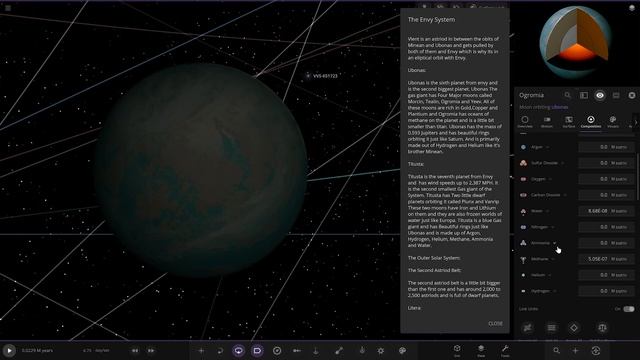Click the balance scales icon below Link Units

(602, 328)
